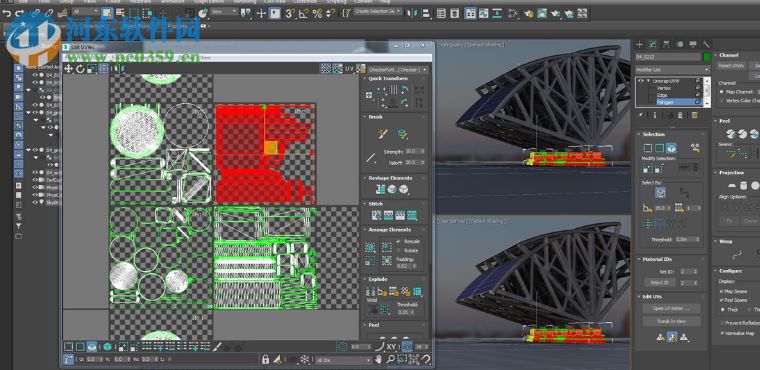This screenshot has height=370, width=760.
Task: Click the Paint Move brush icon
Action: click(383, 133)
